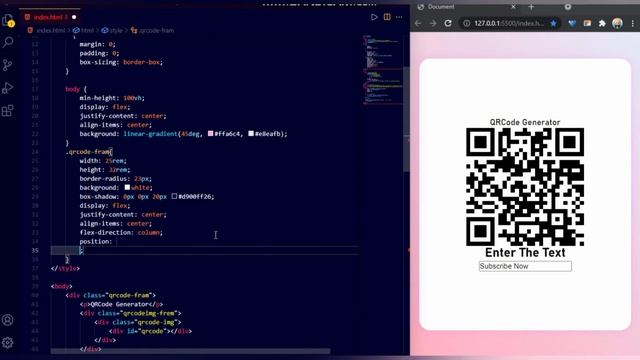This screenshot has width=640, height=360.
Task: Click the Subscribe Now text input
Action: 525,266
